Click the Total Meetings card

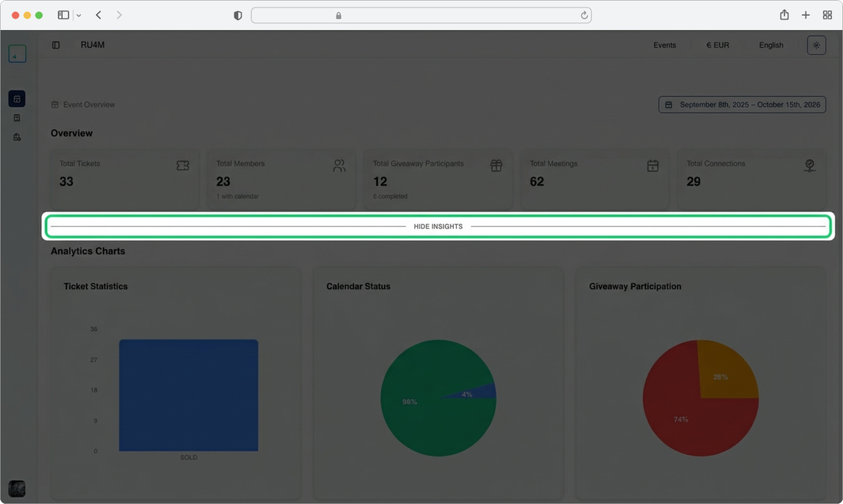pos(594,179)
